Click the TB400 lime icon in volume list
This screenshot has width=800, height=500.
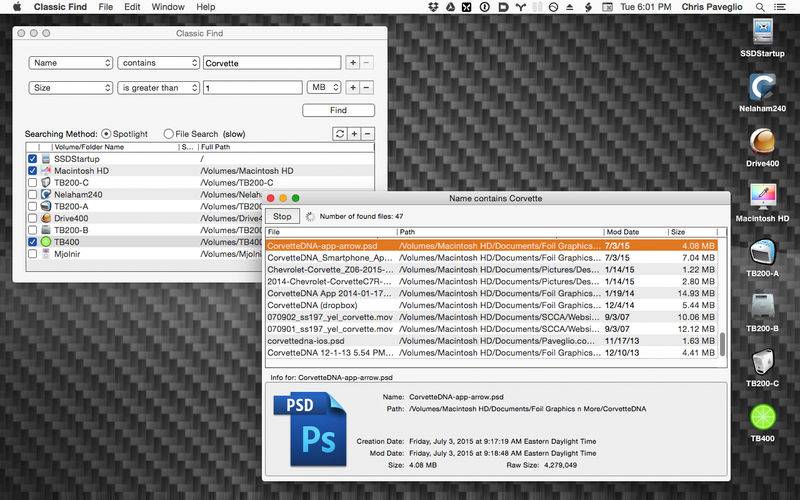click(x=46, y=242)
